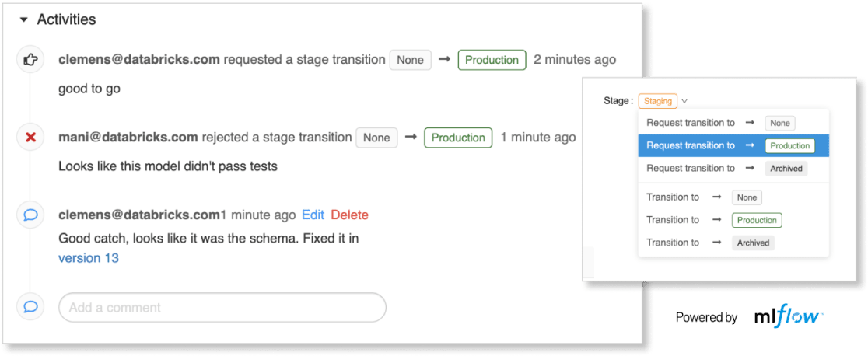
Task: Click the Edit link on the comment
Action: (313, 215)
